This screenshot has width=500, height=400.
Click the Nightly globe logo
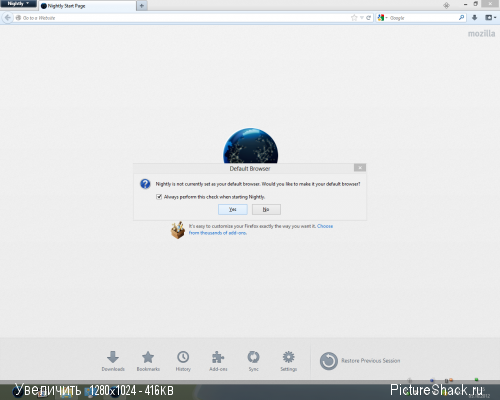tap(250, 146)
